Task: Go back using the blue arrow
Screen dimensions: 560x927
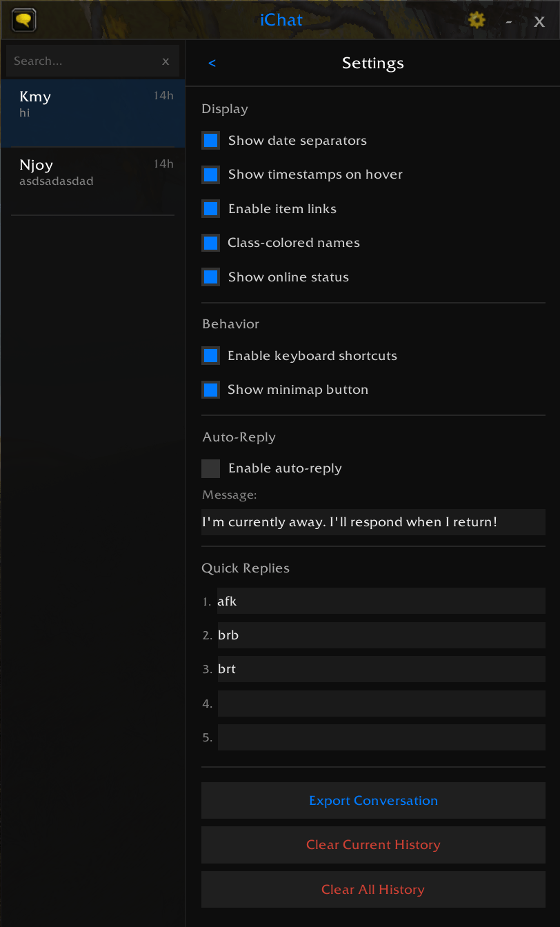Action: tap(212, 63)
